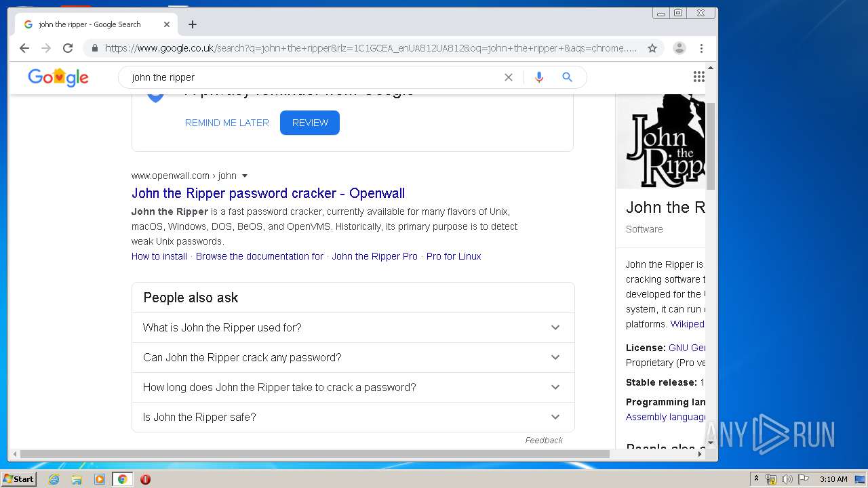Open Internet Explorer from taskbar

pos(54,479)
